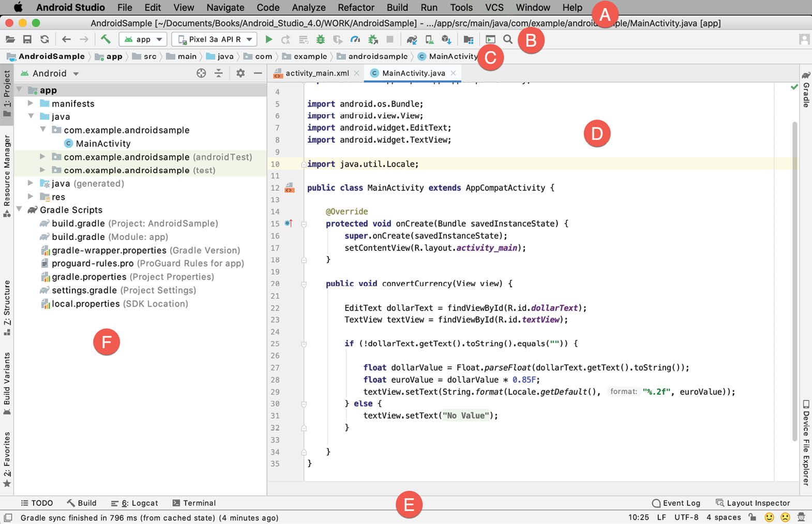Screen dimensions: 812x524
Task: Click the Run Anything icon
Action: 490,39
